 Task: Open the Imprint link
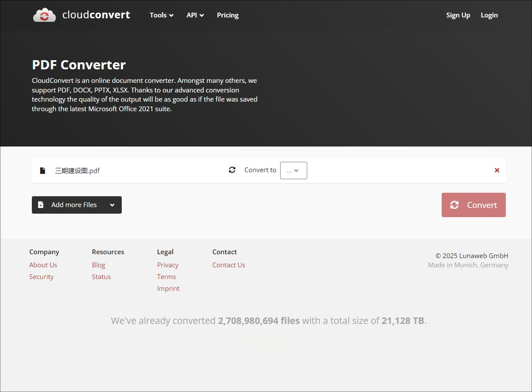[168, 288]
